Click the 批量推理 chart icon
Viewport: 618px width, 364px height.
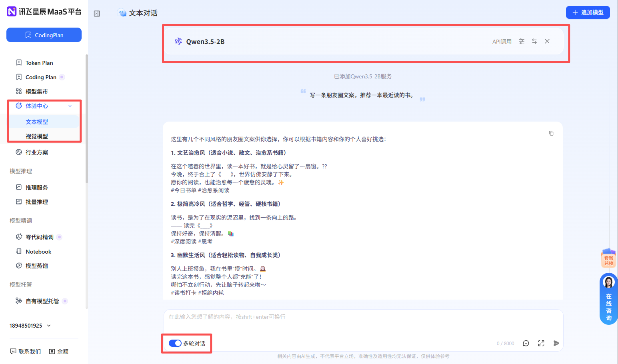(x=19, y=202)
